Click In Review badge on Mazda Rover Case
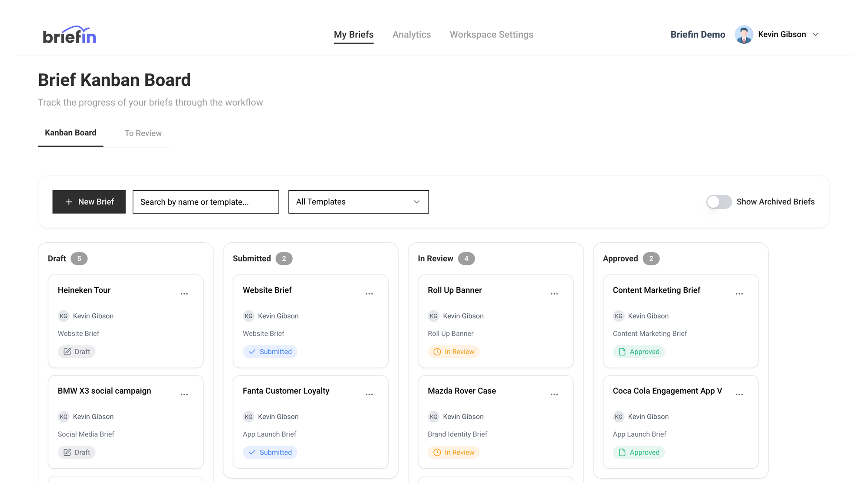This screenshot has height=498, width=868. tap(454, 452)
